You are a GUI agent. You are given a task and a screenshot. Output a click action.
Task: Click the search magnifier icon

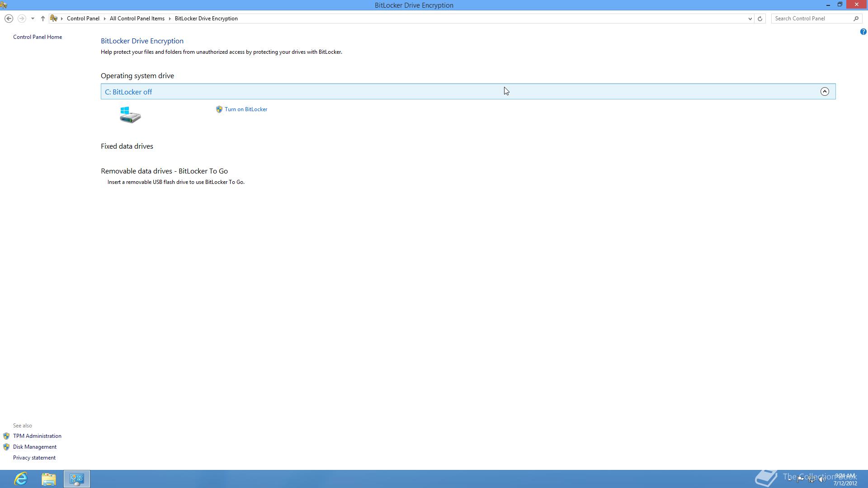click(x=856, y=19)
